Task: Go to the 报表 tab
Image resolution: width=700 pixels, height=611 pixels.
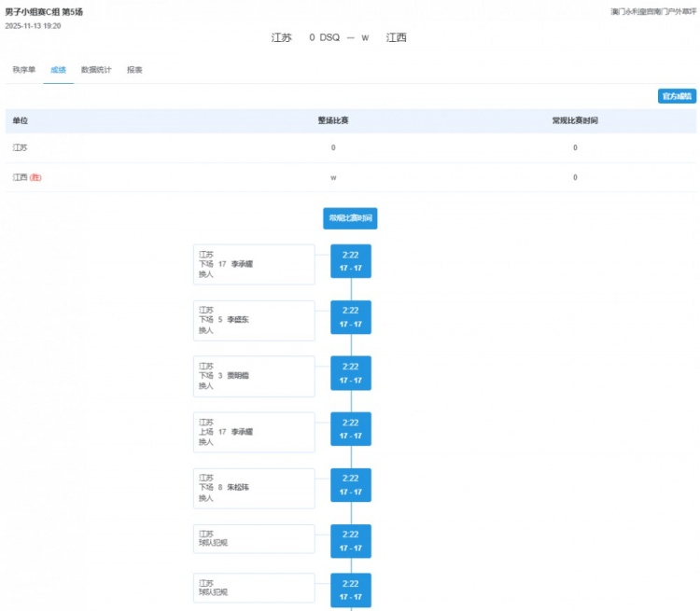Action: [134, 70]
